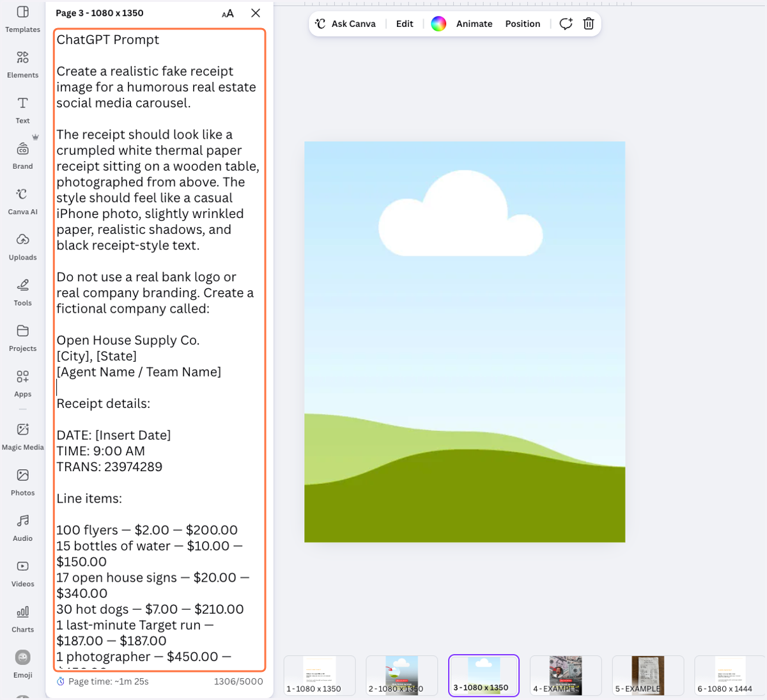Click Animate in the floating toolbar
The image size is (767, 700).
(x=474, y=24)
